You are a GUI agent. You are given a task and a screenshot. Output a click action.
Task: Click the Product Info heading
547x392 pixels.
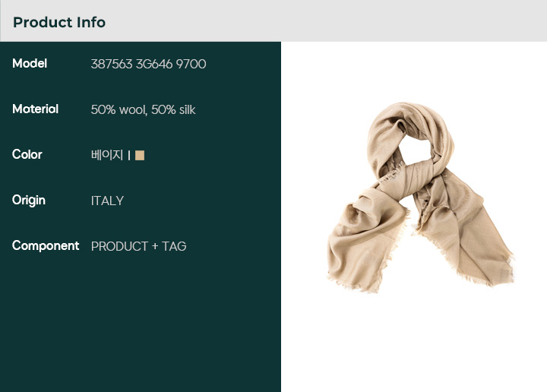click(59, 22)
